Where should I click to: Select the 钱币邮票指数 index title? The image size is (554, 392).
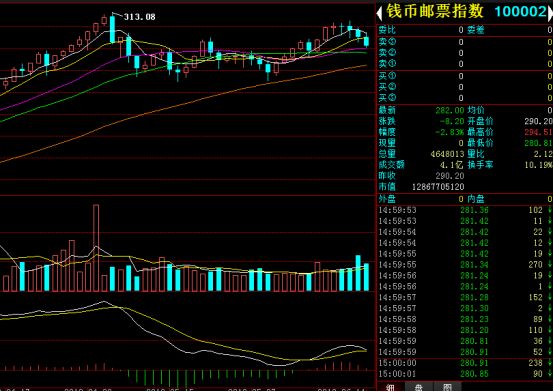[435, 11]
